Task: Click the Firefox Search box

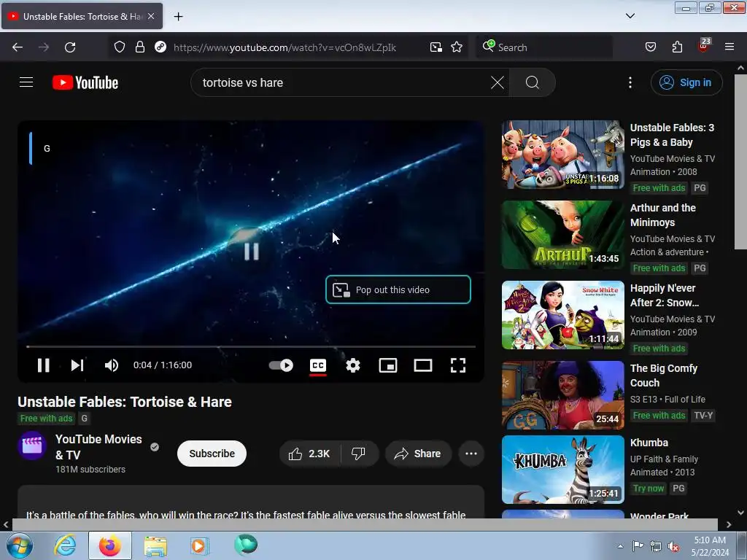Action: tap(544, 47)
